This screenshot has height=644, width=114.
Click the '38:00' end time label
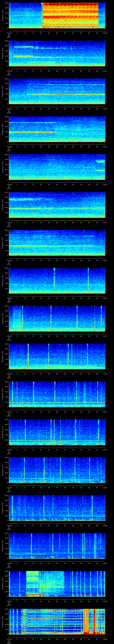coord(105,639)
